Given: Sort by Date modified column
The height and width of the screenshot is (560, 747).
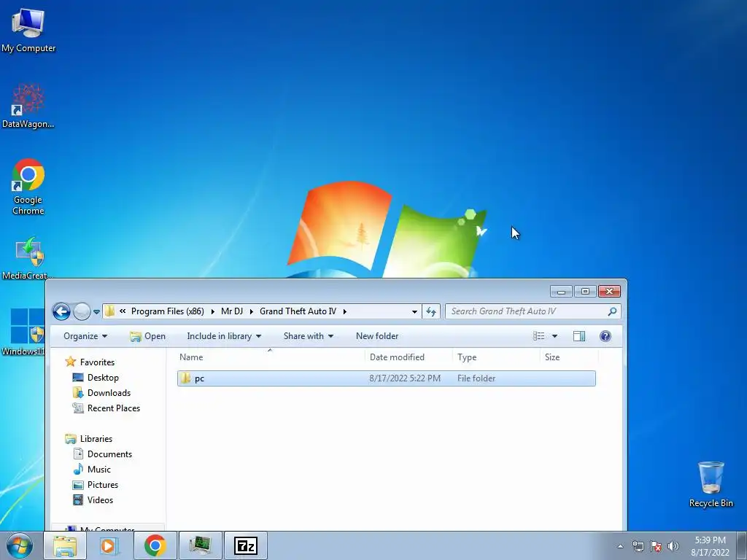Looking at the screenshot, I should pyautogui.click(x=409, y=357).
